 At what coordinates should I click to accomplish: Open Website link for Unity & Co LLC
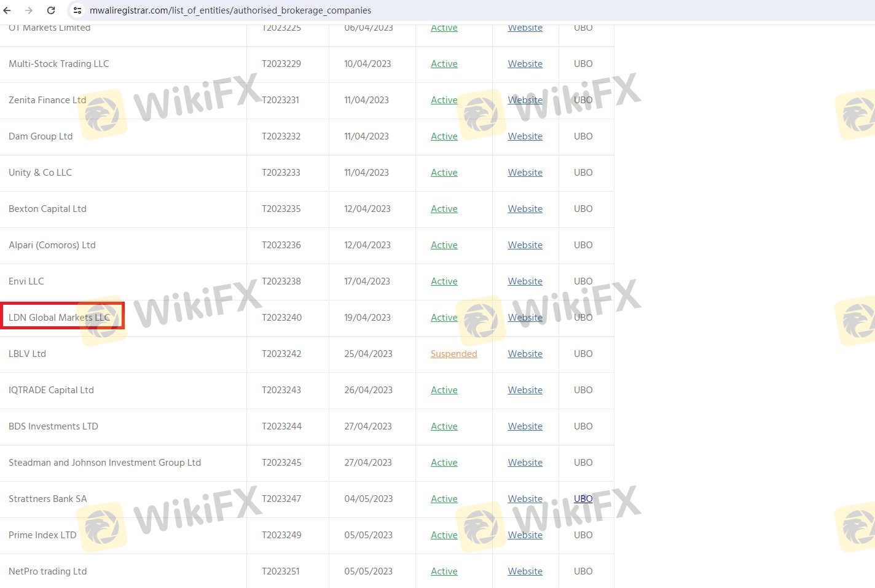pos(525,173)
